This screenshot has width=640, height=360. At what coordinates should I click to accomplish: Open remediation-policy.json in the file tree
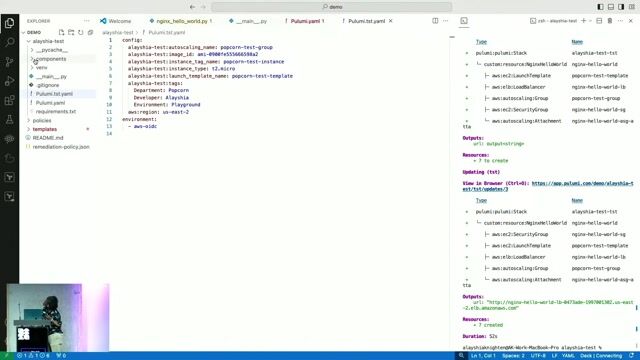[61, 147]
